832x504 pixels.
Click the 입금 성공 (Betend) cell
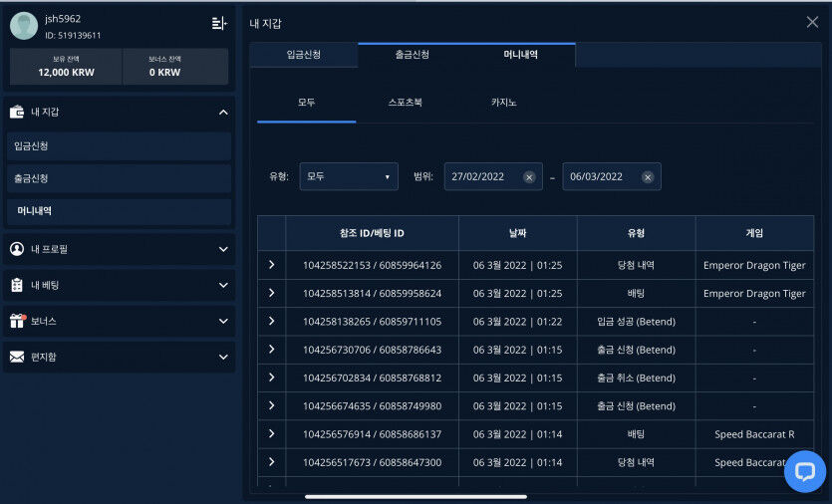pyautogui.click(x=636, y=322)
